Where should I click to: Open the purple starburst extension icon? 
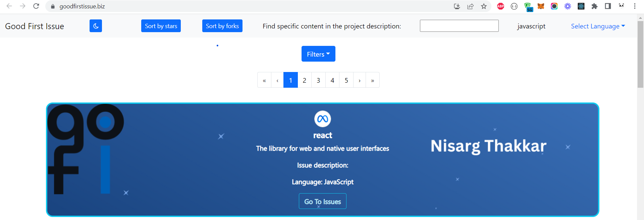[x=568, y=6]
